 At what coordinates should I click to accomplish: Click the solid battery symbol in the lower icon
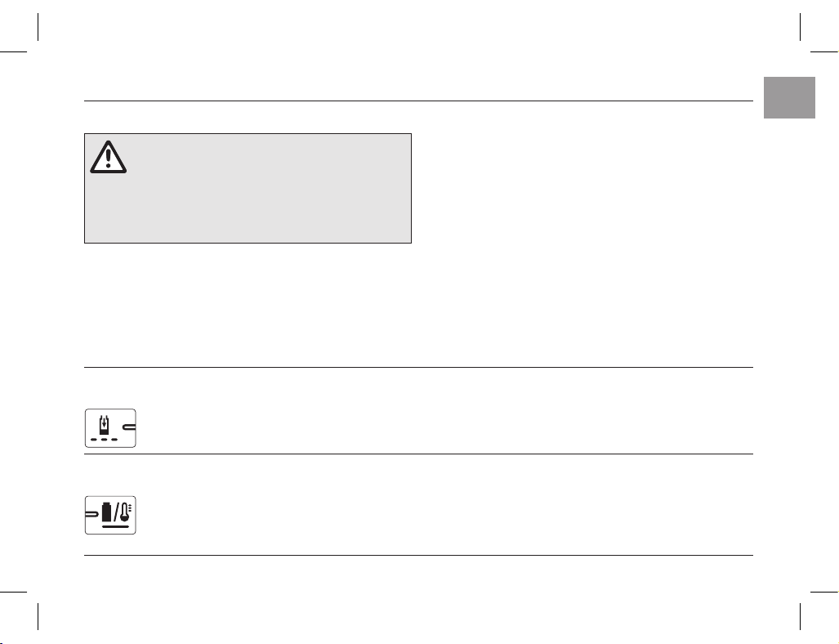click(x=106, y=512)
